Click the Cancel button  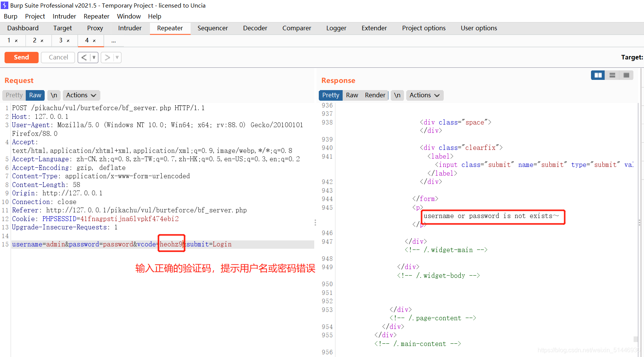58,58
